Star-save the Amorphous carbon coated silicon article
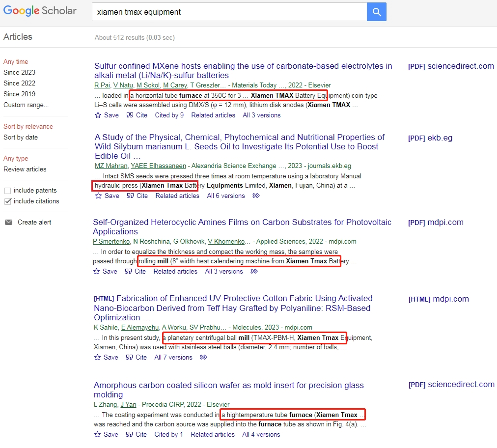This screenshot has height=448, width=497. coord(97,434)
